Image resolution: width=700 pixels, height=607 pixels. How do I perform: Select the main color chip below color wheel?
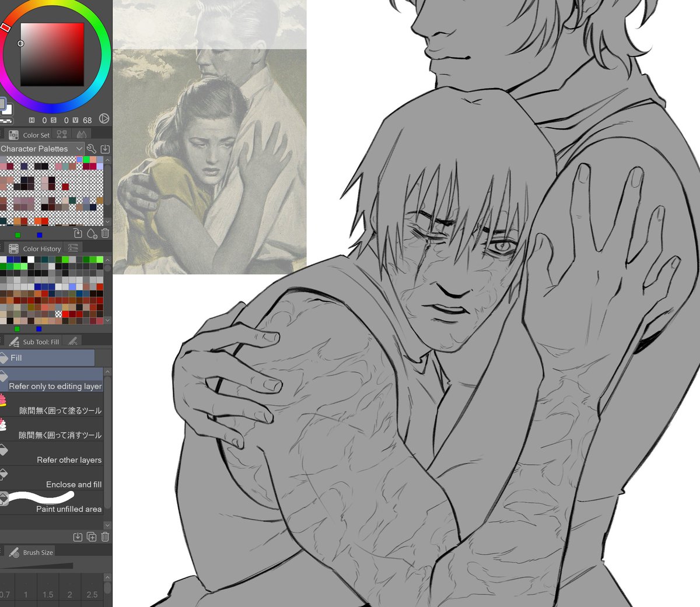point(2,105)
